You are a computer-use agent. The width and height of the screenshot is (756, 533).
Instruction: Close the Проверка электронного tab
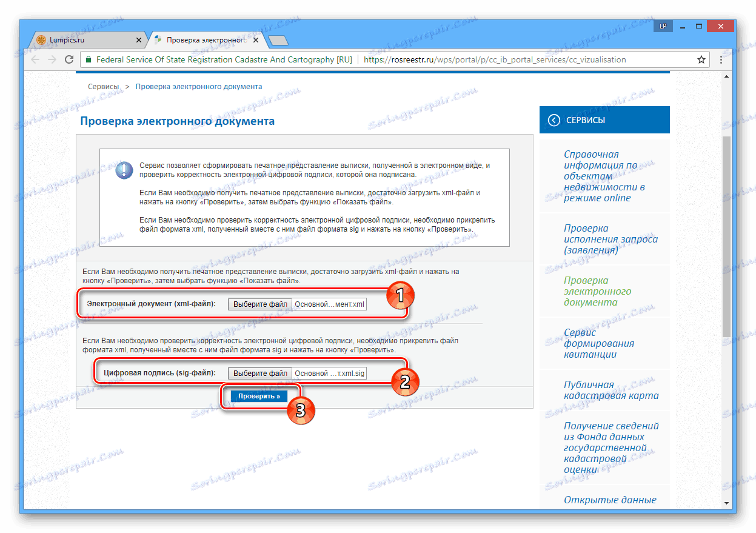[x=256, y=40]
